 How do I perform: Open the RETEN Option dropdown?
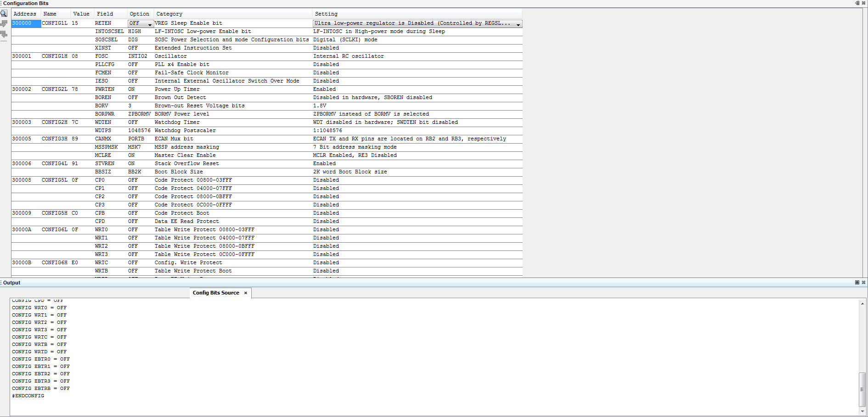coord(150,24)
